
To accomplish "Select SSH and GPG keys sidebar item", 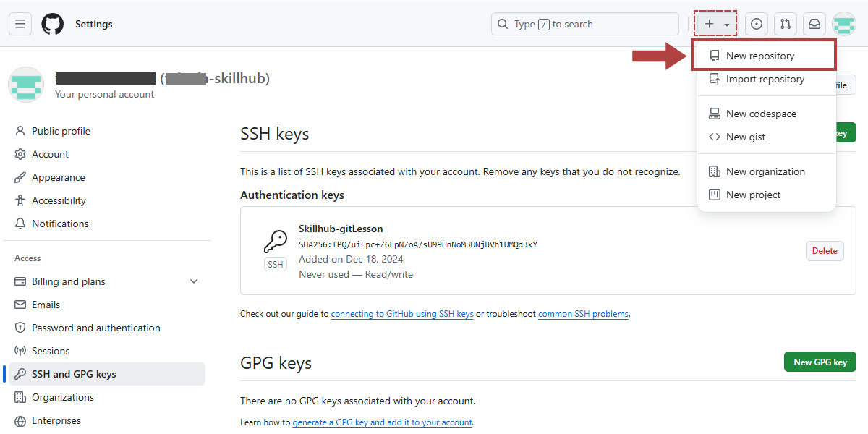I will click(x=107, y=374).
